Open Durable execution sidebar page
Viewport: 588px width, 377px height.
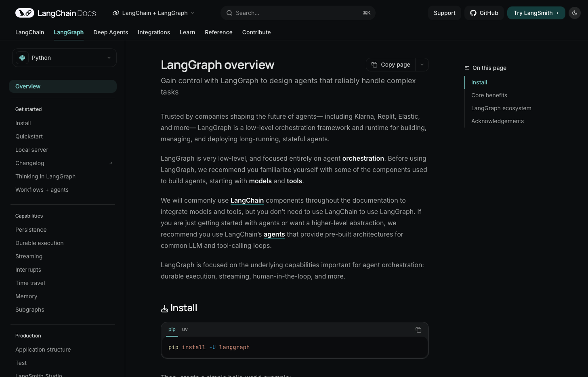pos(40,243)
